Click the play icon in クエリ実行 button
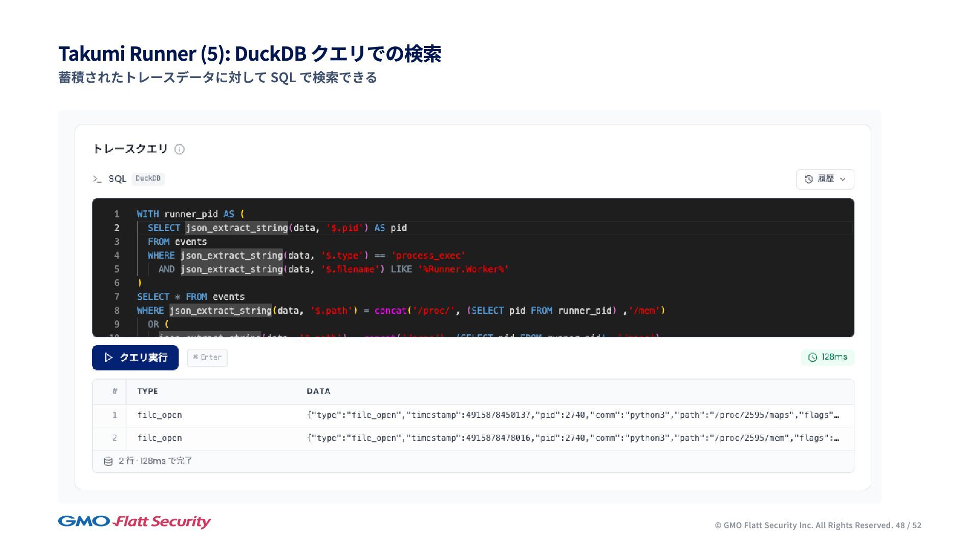980x551 pixels. (x=108, y=358)
